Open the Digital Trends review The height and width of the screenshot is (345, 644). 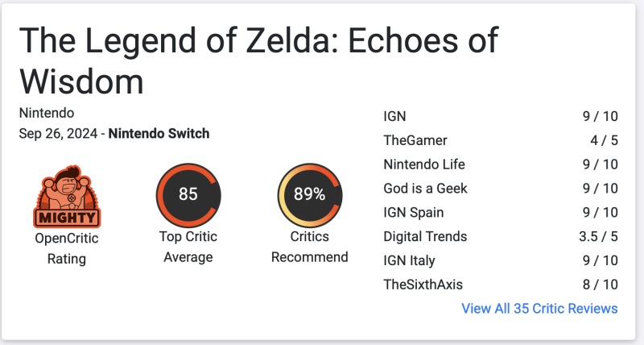coord(425,237)
